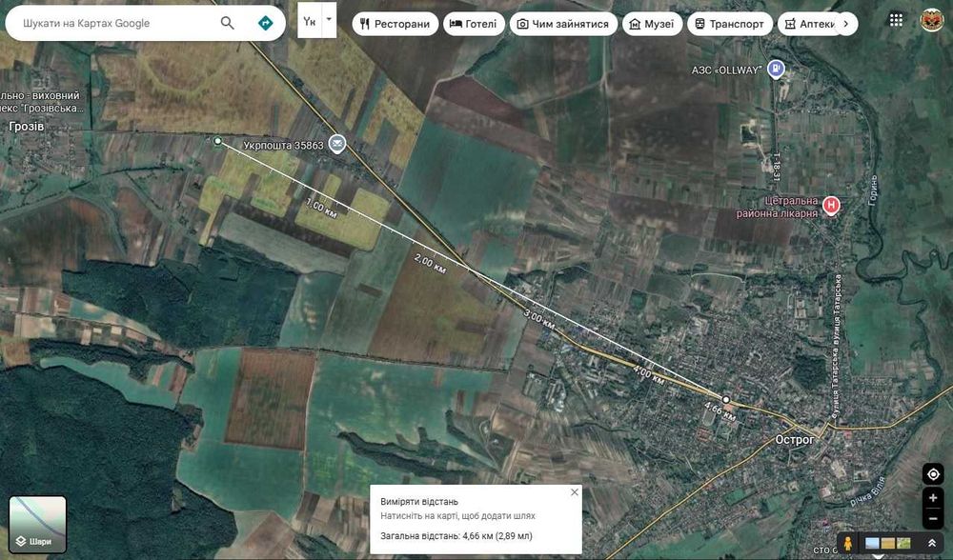Click the Виміряти відстань title

click(x=419, y=502)
